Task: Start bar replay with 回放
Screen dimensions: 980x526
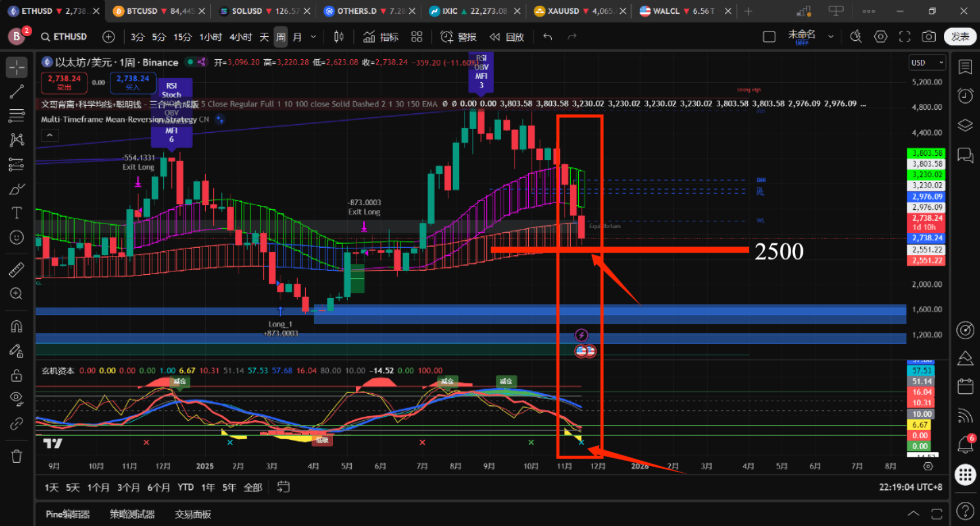Action: (507, 37)
